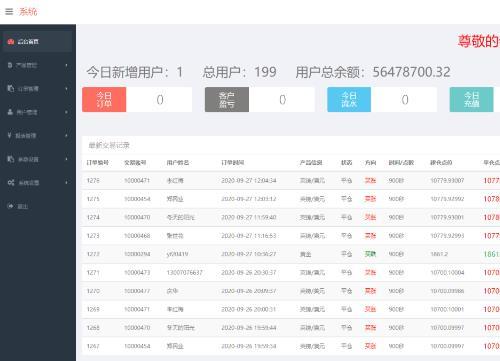Click the 退出 logout arrow icon
This screenshot has width=500, height=361.
click(10, 206)
